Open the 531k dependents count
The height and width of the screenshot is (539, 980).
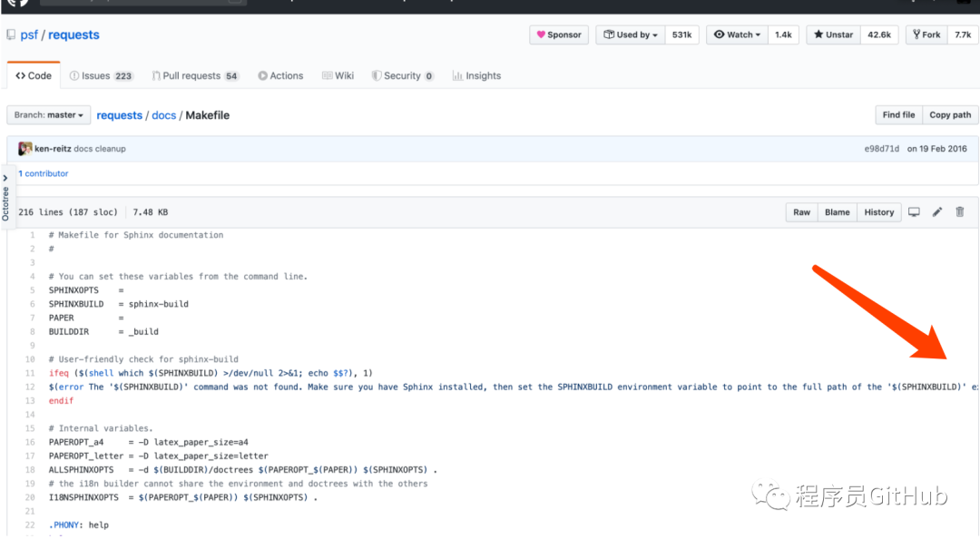[681, 35]
